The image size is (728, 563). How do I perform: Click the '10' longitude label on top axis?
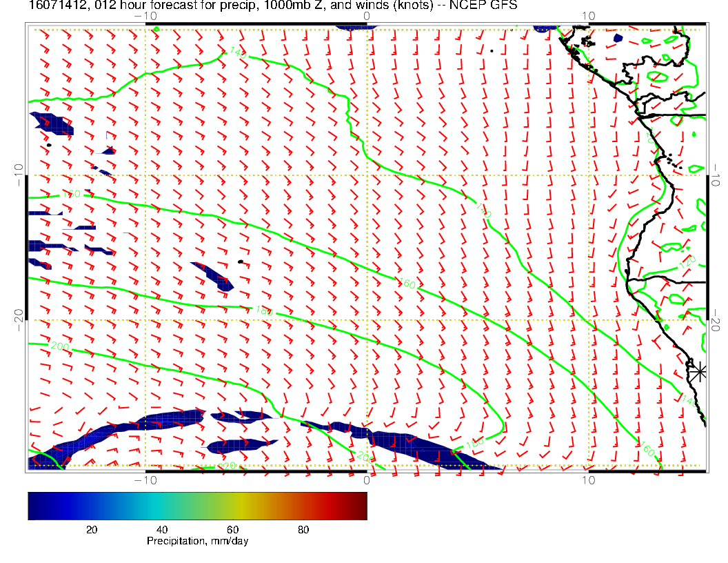(x=588, y=17)
